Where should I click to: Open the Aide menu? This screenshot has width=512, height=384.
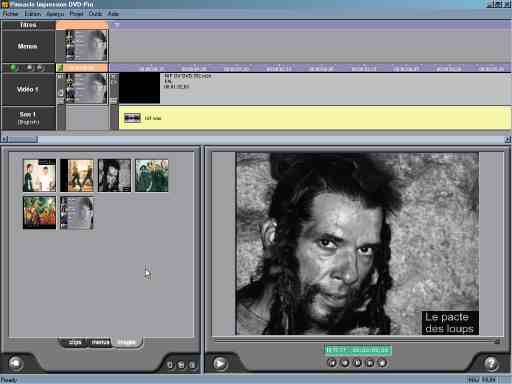pos(113,14)
